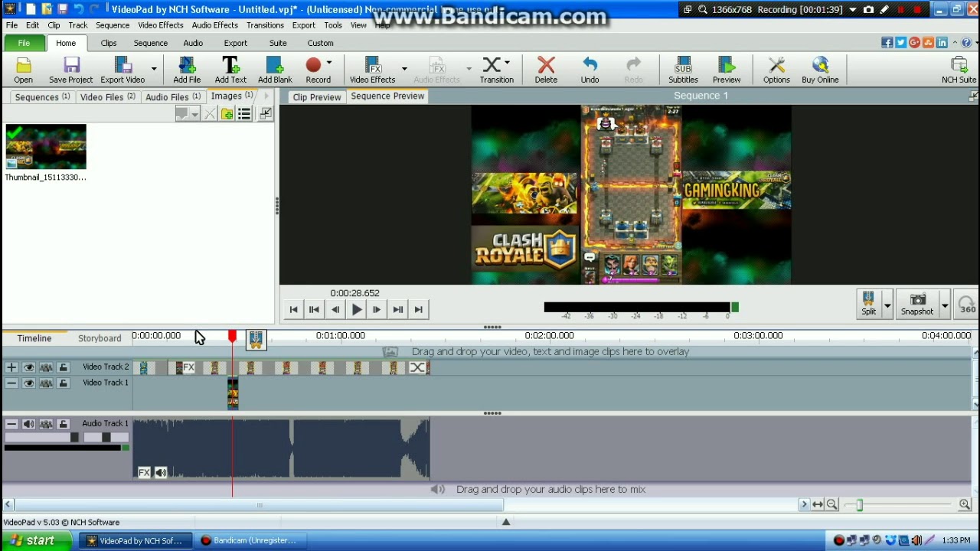The height and width of the screenshot is (551, 980).
Task: Click the FX badge on Video Track 2 clip
Action: (x=188, y=368)
